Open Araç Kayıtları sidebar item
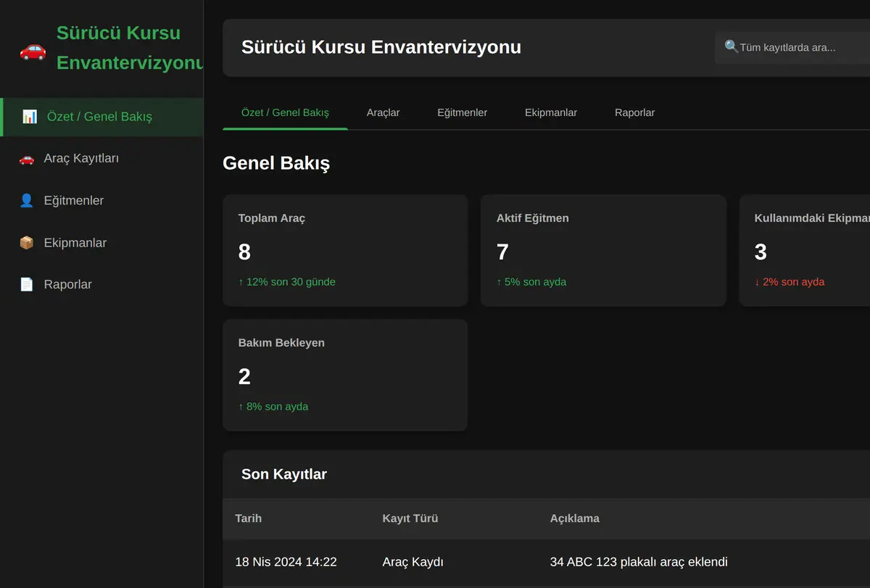Viewport: 870px width, 588px height. tap(101, 159)
